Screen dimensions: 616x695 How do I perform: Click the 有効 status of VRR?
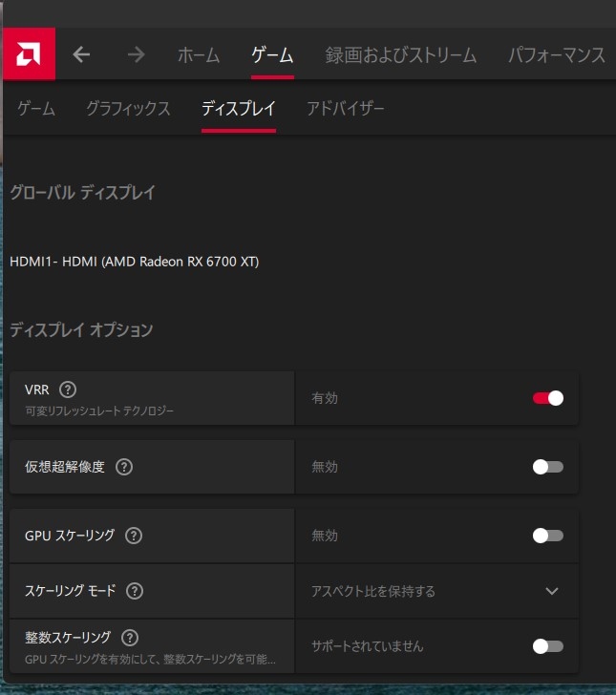coord(325,398)
